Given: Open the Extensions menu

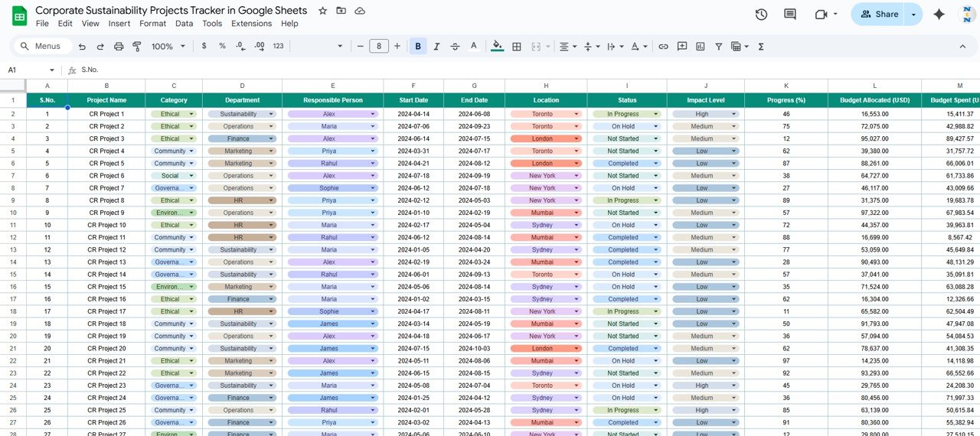Looking at the screenshot, I should tap(251, 24).
